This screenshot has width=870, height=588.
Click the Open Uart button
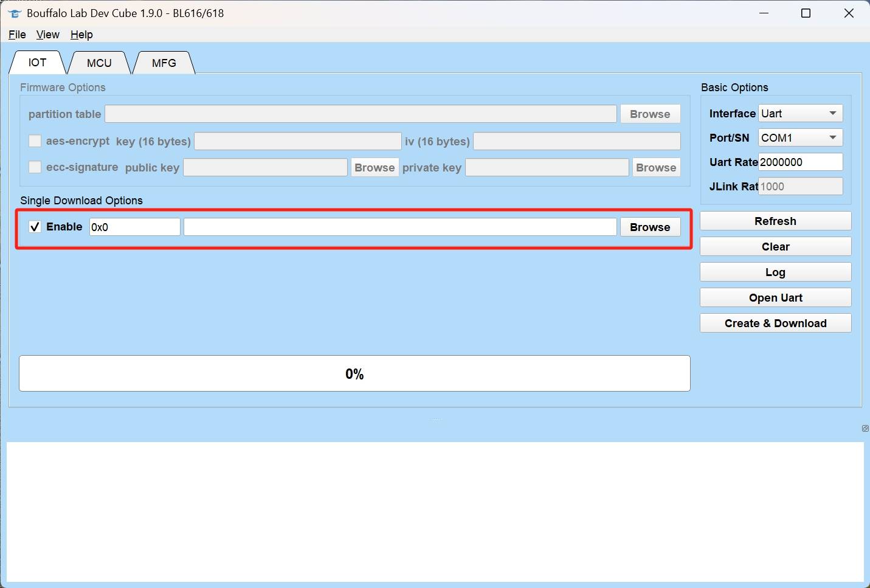pos(775,298)
